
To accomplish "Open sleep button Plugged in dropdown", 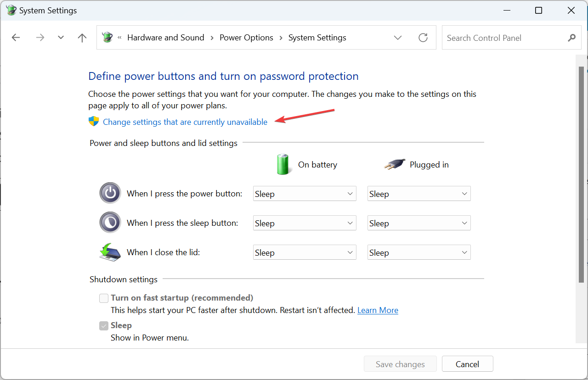I will pos(419,223).
